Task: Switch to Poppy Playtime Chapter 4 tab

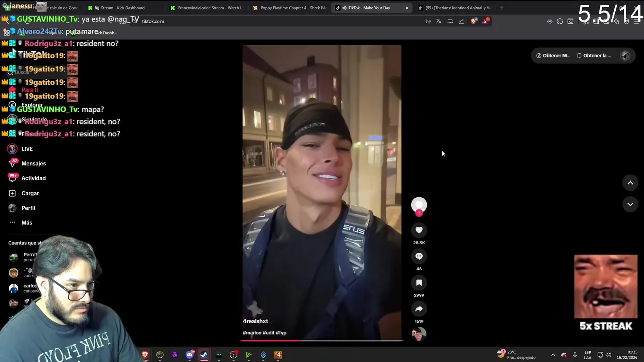Action: coord(289,8)
